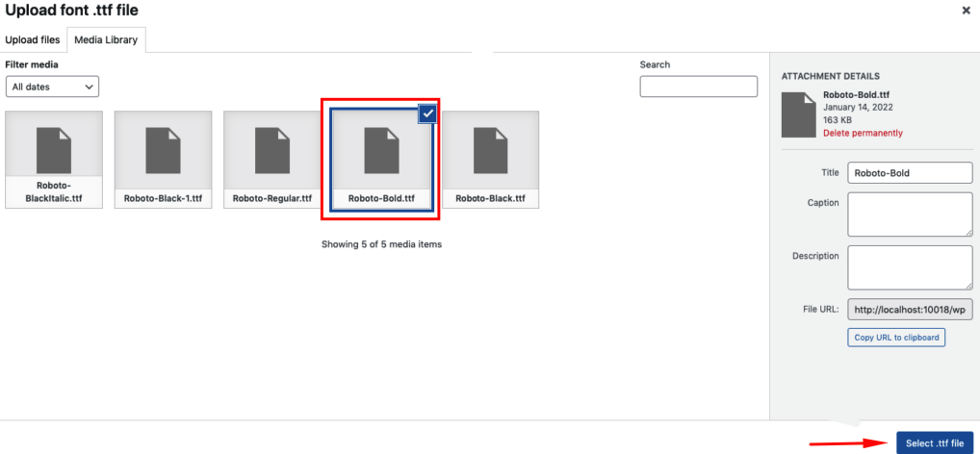Click the Showing 5 of 5 media items text
The width and height of the screenshot is (980, 454).
coord(381,245)
